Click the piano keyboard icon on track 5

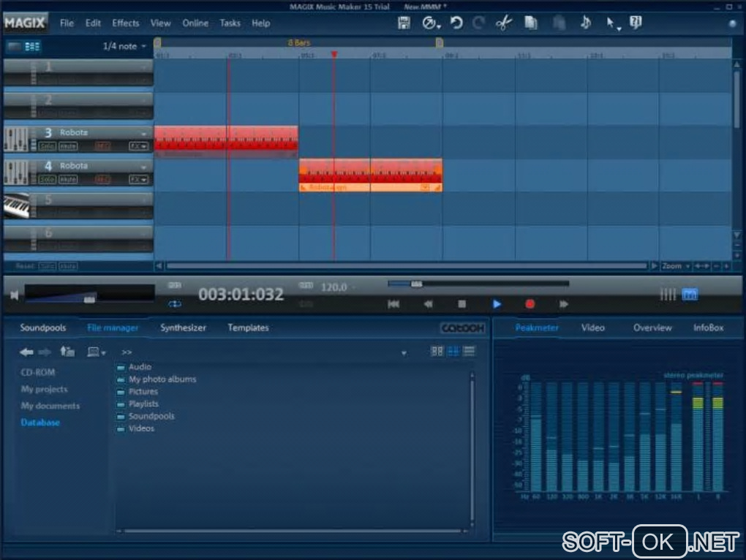pyautogui.click(x=16, y=205)
